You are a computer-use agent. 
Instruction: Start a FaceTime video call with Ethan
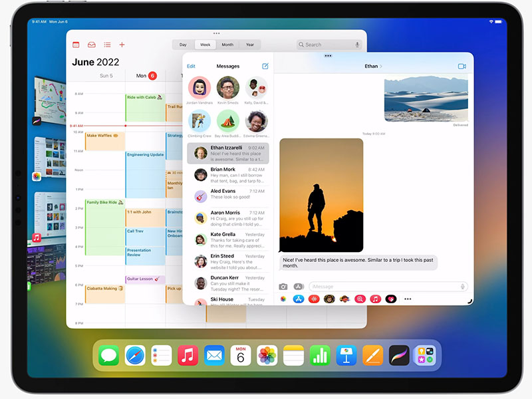tap(462, 66)
